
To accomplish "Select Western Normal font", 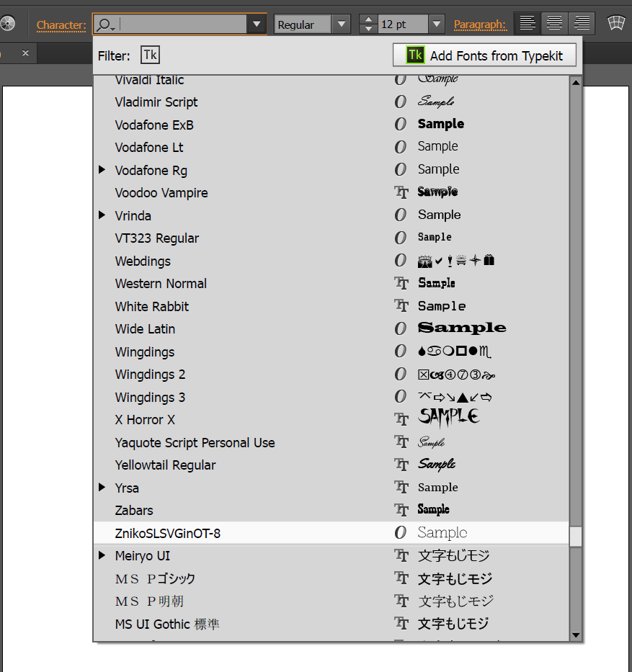I will coord(331,284).
